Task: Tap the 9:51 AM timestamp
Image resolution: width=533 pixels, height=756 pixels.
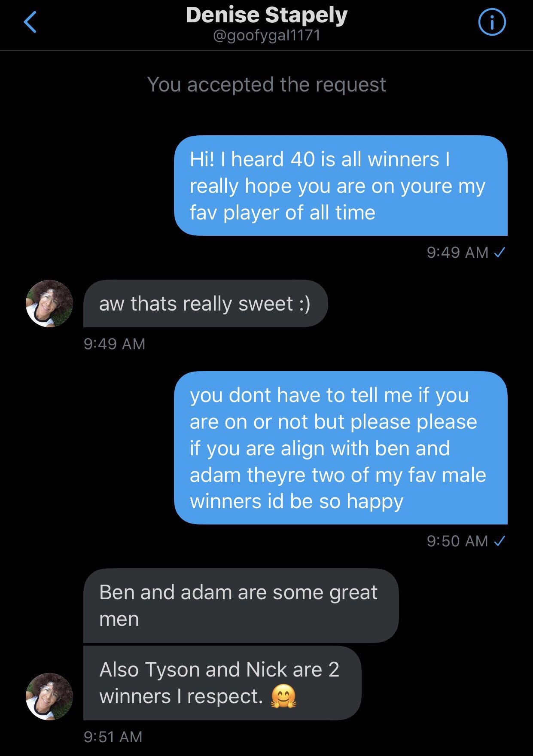Action: 113,737
